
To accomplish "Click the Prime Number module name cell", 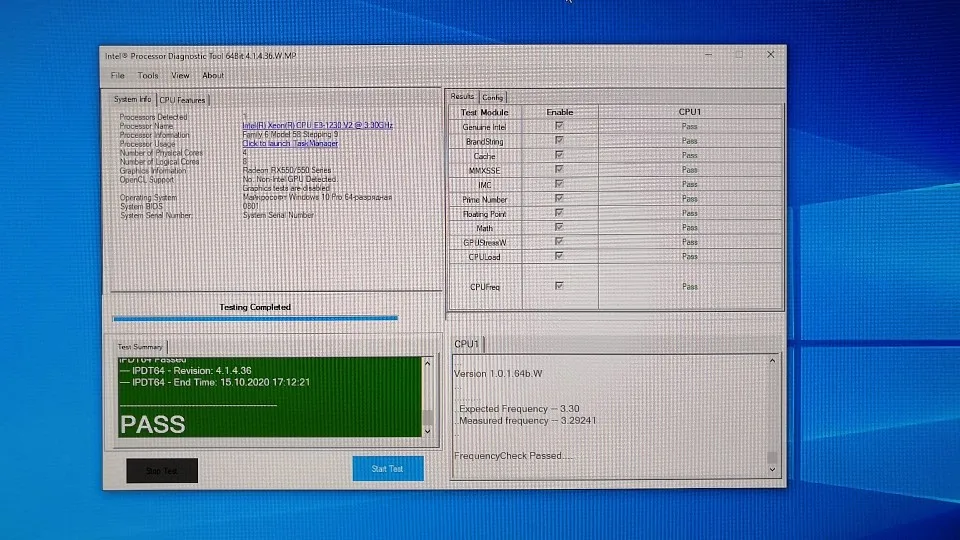I will click(x=485, y=200).
